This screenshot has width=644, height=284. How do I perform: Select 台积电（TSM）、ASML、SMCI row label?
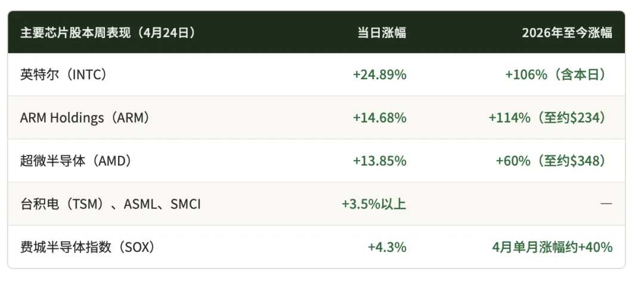(110, 204)
